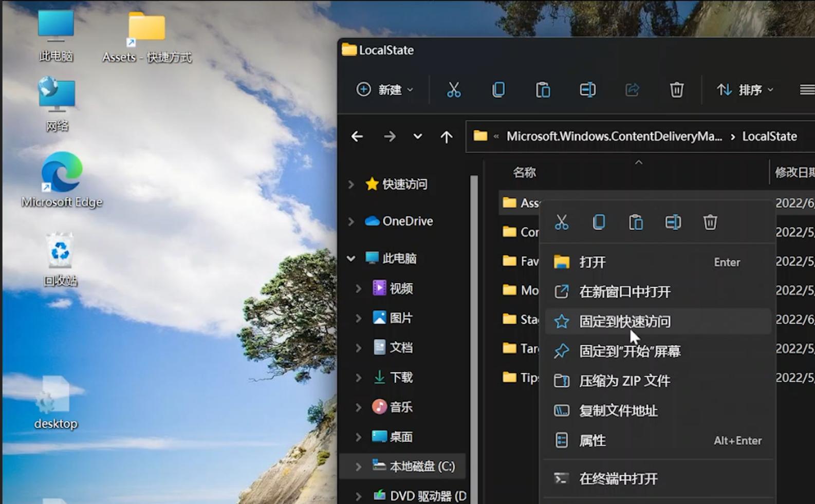This screenshot has width=815, height=504.
Task: Select OneDrive in navigation pane
Action: click(x=399, y=221)
